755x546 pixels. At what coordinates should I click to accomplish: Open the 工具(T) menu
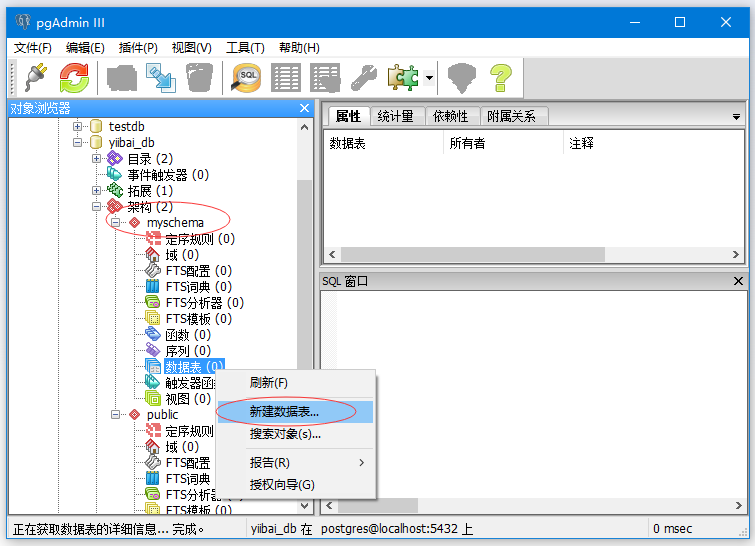click(245, 47)
